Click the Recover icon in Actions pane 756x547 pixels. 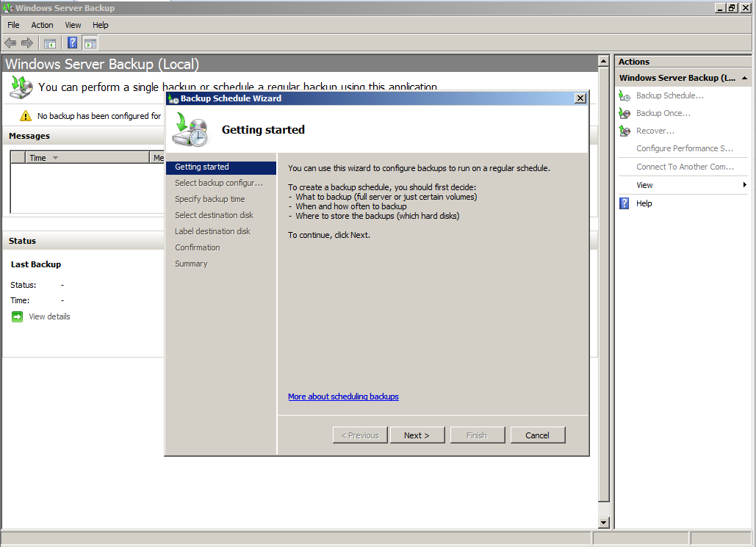pos(624,131)
